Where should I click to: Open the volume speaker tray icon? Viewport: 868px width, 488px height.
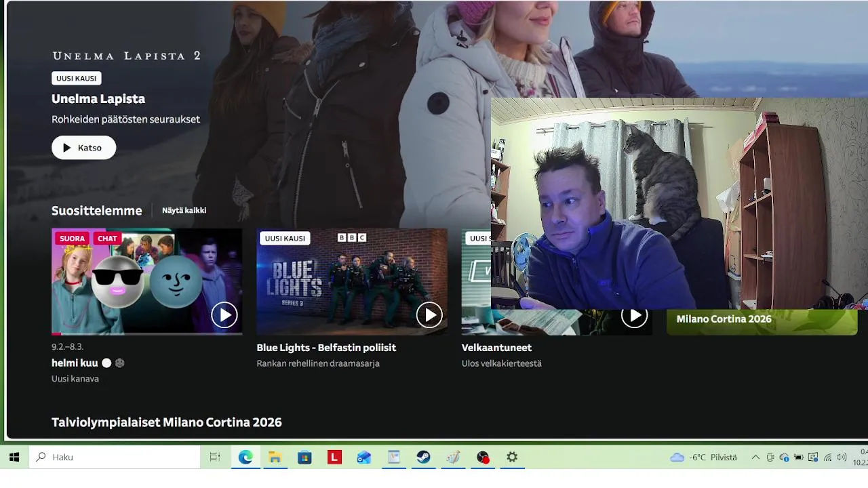pos(842,457)
